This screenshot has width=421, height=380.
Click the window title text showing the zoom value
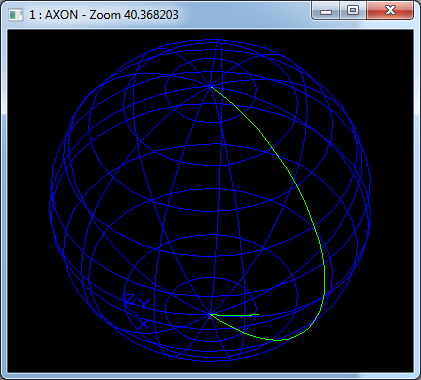104,15
